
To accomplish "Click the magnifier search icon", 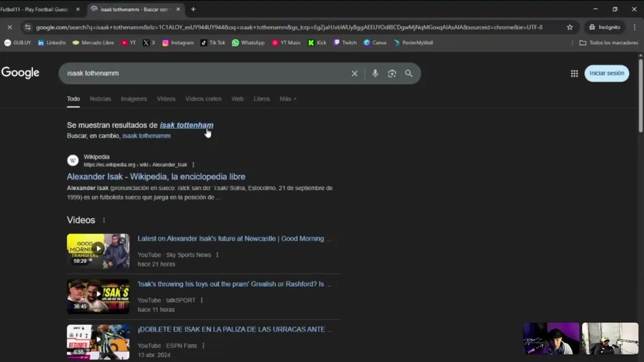I will coord(409,73).
